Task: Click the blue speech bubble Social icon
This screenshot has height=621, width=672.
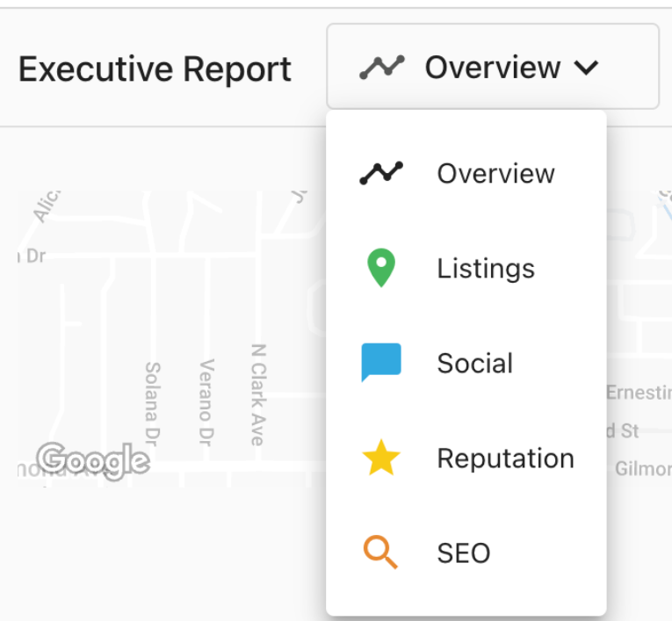Action: click(381, 363)
